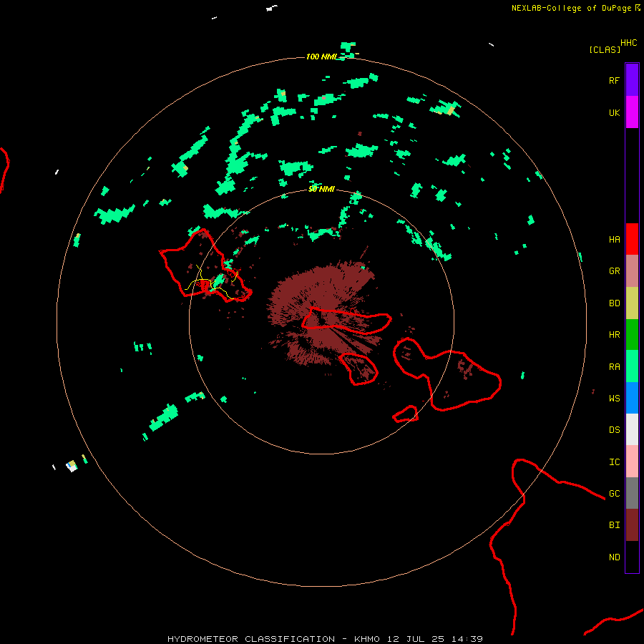Click the RF purple legend swatch
Image resolution: width=644 pixels, height=644 pixels.
coord(632,80)
